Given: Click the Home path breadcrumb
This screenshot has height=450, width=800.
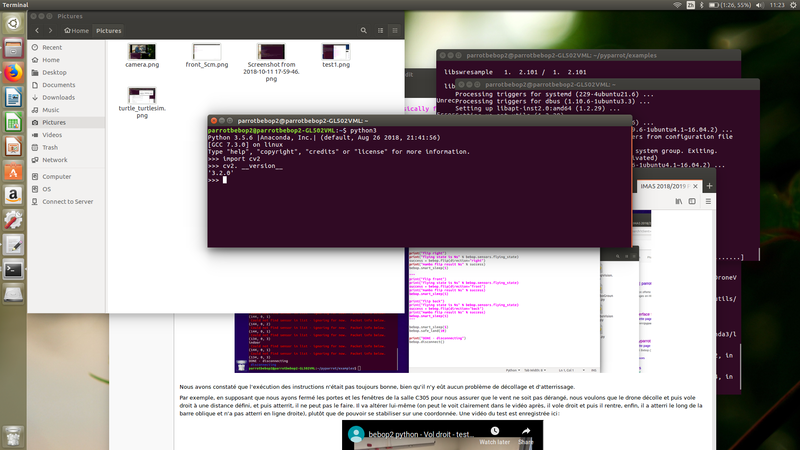Looking at the screenshot, I should (77, 31).
